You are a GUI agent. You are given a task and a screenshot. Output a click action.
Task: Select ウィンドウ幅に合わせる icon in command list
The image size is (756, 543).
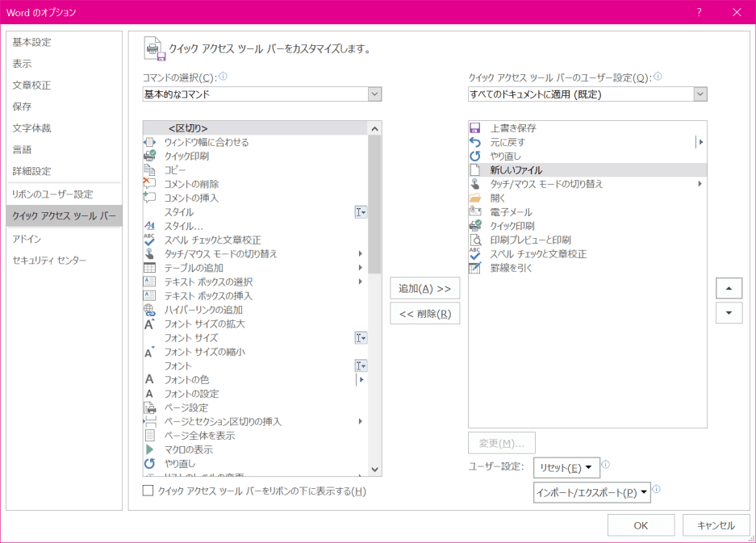(150, 142)
